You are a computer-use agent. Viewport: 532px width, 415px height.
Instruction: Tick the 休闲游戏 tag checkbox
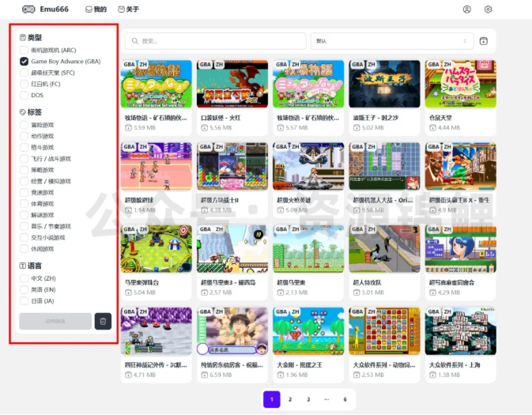pyautogui.click(x=24, y=249)
